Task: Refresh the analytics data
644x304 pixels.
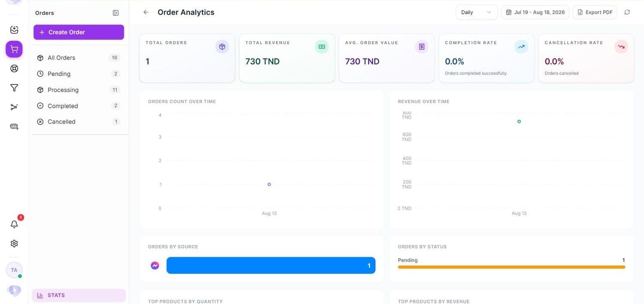Action: tap(627, 12)
